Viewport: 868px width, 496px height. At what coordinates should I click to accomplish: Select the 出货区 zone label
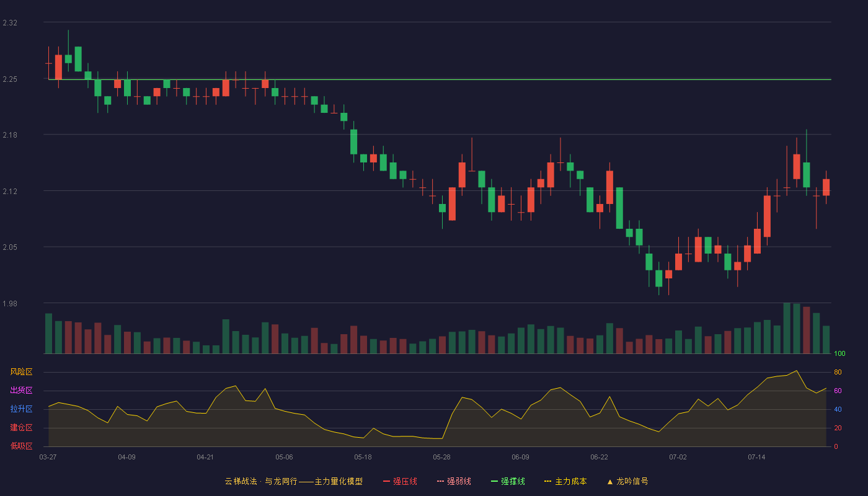(x=21, y=391)
